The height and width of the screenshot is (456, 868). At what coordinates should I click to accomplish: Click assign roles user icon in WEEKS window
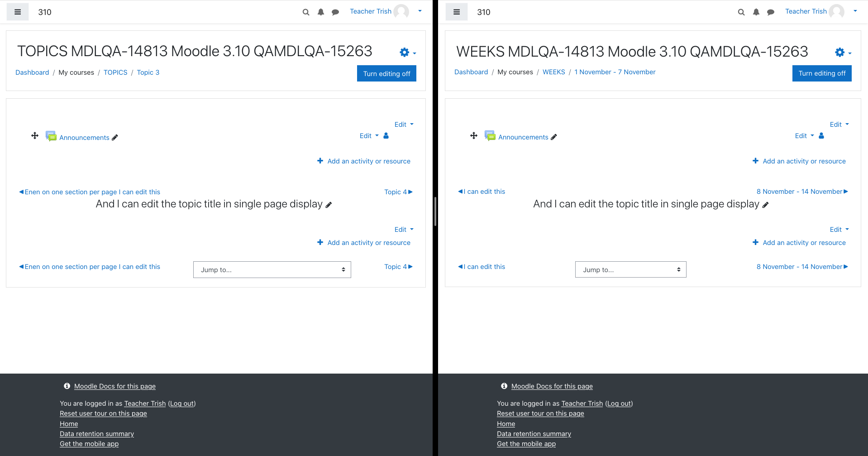tap(821, 135)
